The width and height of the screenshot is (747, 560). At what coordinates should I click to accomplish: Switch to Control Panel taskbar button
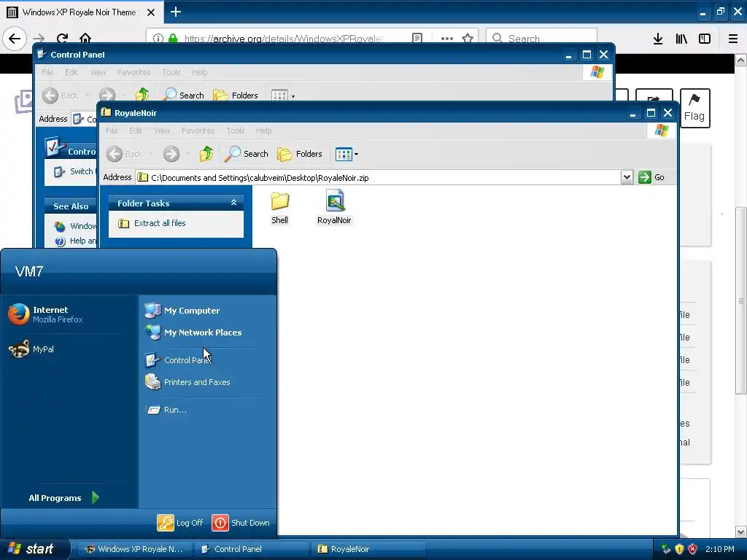pos(252,549)
